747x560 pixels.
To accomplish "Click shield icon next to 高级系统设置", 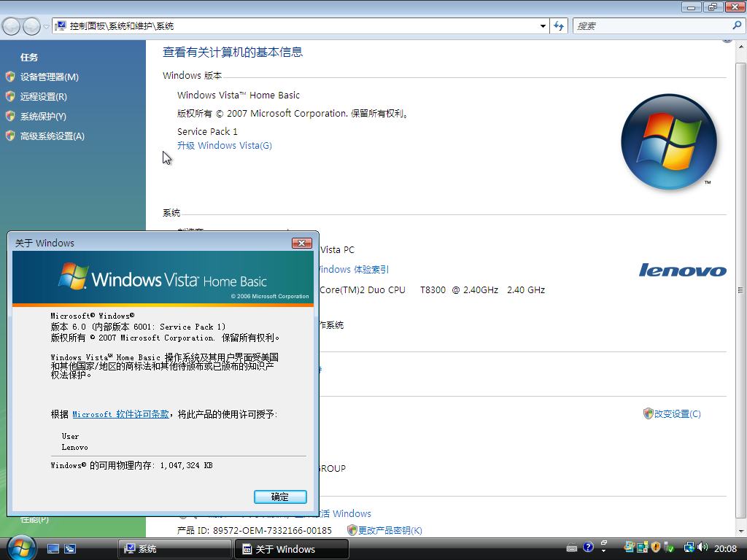I will pos(10,135).
